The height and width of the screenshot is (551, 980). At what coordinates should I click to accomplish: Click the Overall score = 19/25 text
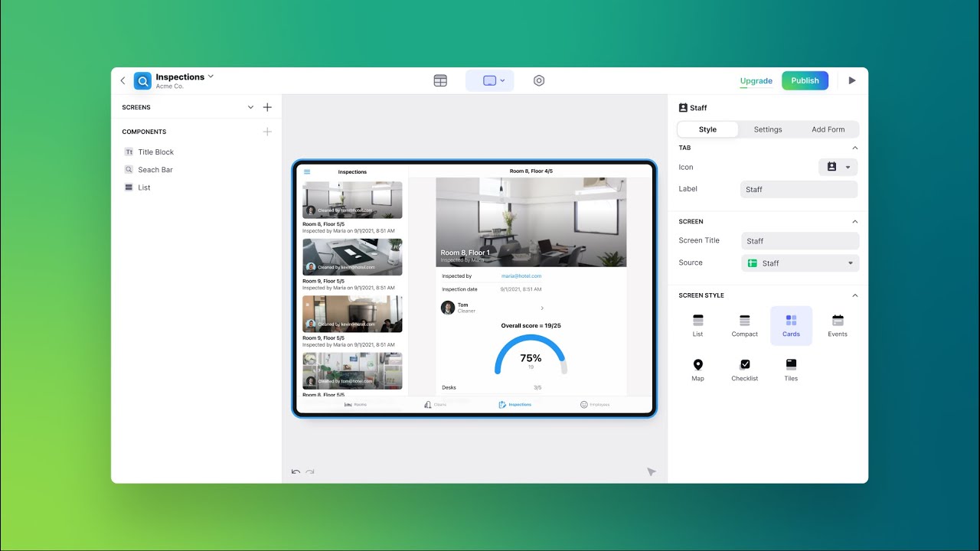[531, 326]
